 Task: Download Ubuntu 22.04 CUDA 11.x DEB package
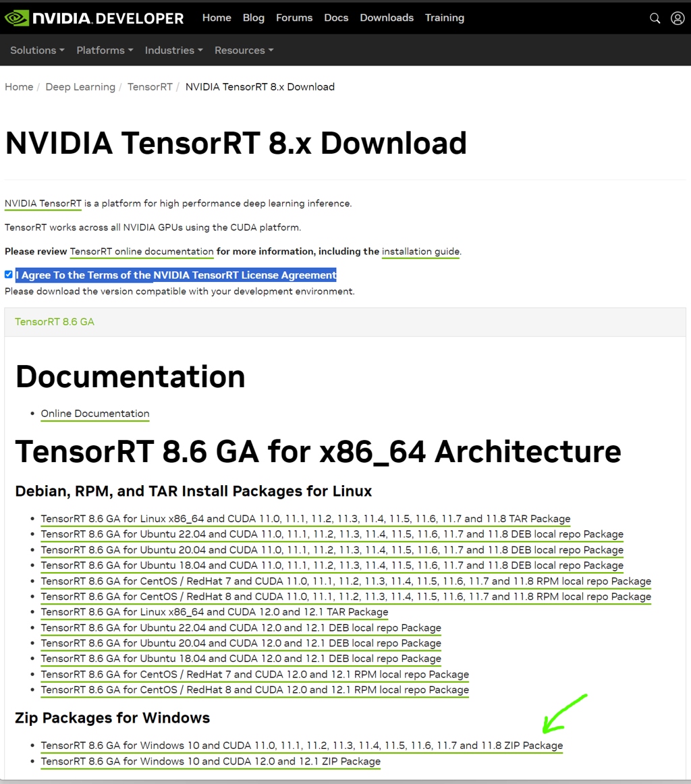point(332,534)
